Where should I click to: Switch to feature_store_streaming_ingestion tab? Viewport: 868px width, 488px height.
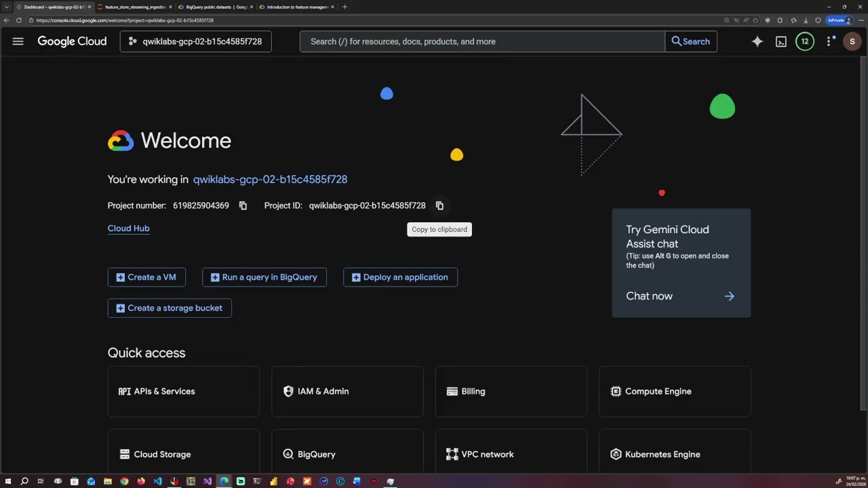134,7
